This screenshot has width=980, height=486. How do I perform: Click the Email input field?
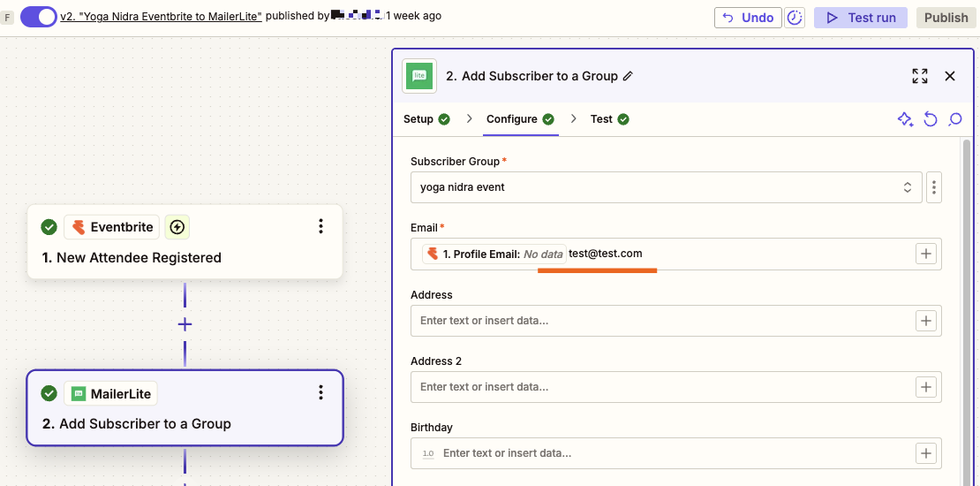pos(675,254)
